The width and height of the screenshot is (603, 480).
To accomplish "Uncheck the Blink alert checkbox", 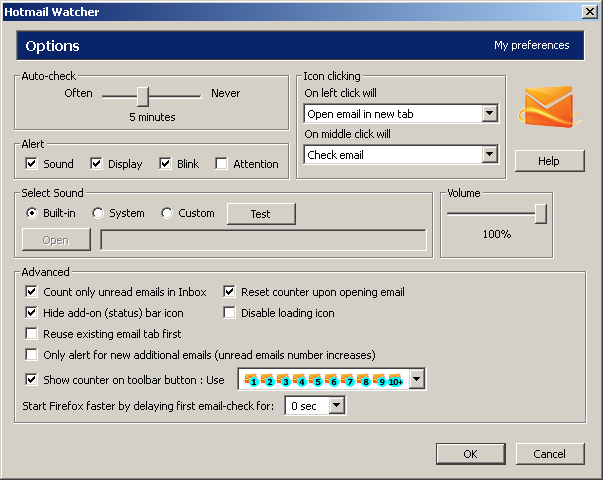I will pyautogui.click(x=165, y=163).
